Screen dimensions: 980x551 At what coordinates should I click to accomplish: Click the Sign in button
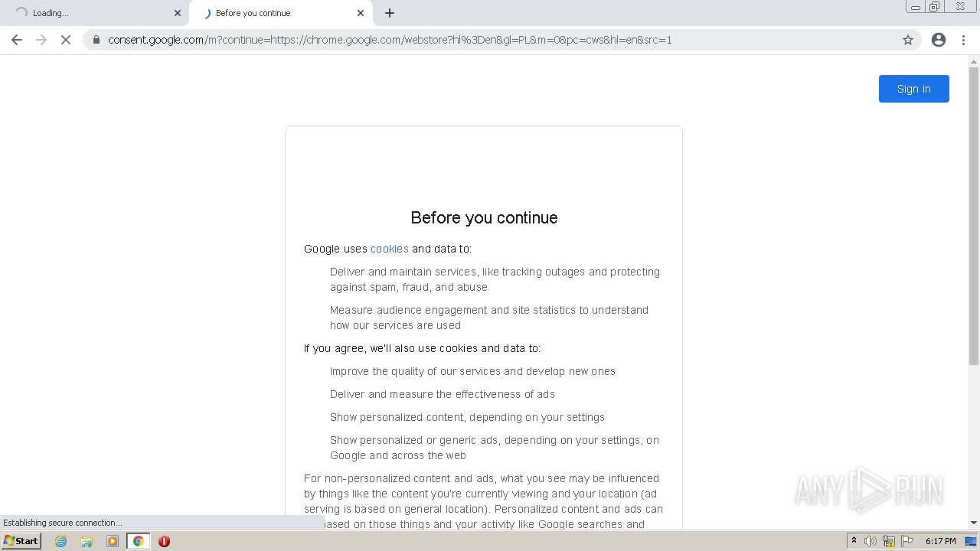click(x=914, y=89)
